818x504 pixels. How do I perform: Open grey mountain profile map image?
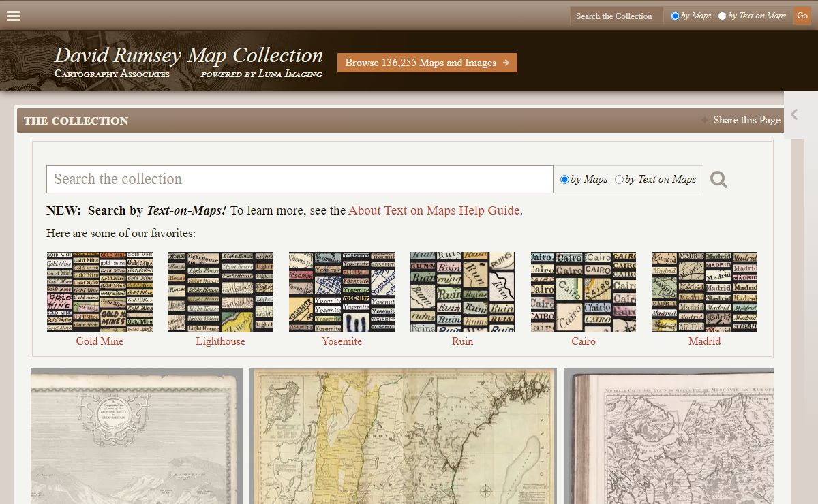[x=136, y=436]
